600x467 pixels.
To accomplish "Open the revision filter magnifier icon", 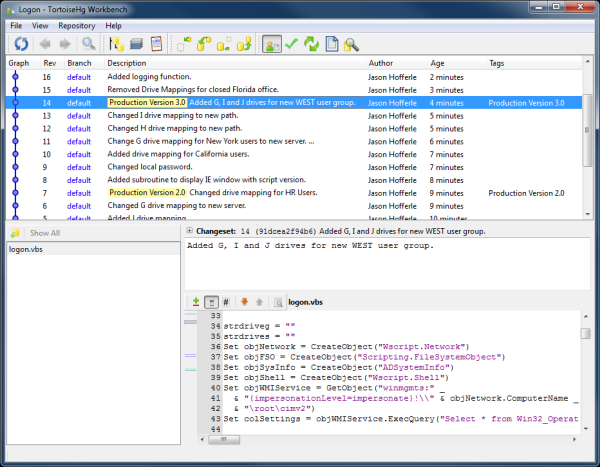I will [89, 44].
